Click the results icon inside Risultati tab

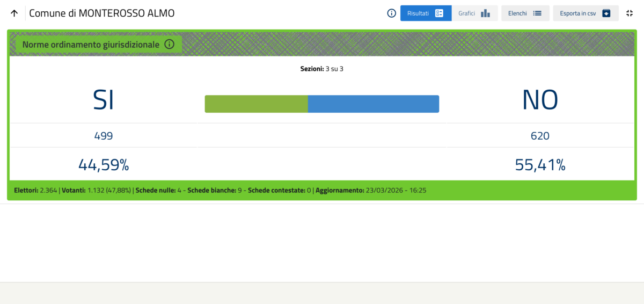click(439, 13)
